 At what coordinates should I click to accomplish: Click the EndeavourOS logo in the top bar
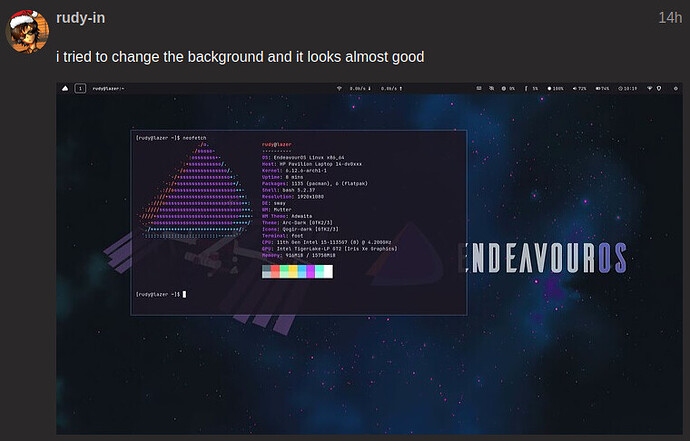tap(65, 88)
